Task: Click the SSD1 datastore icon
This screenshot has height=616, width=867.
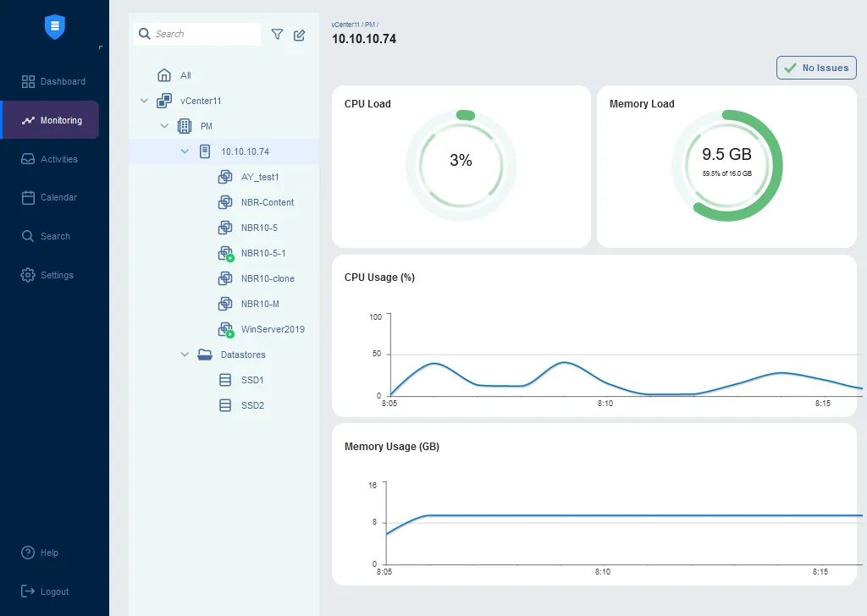Action: [225, 380]
